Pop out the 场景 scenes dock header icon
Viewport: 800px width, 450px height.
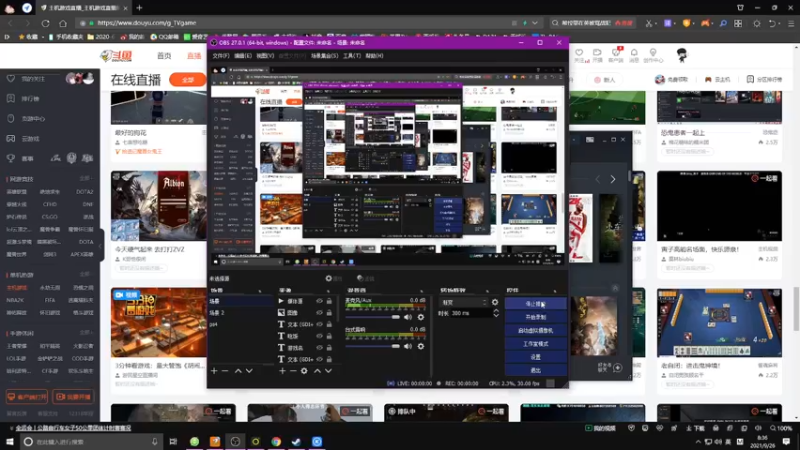(x=260, y=291)
